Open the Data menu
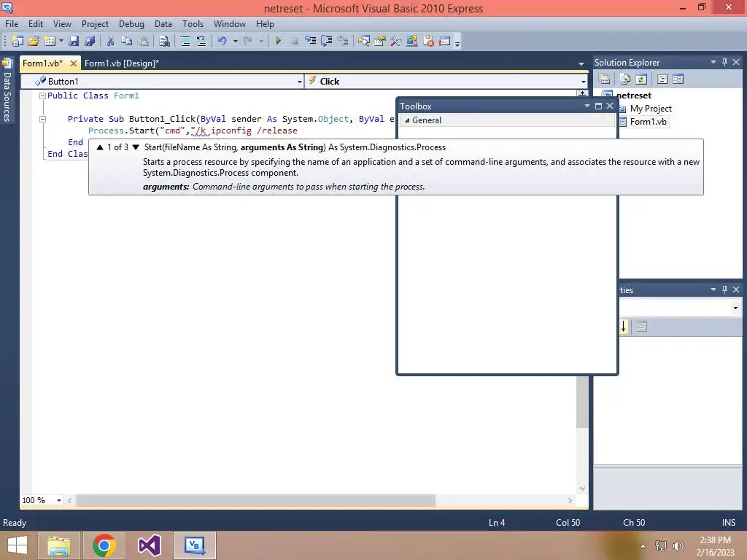The image size is (747, 560). 163,24
